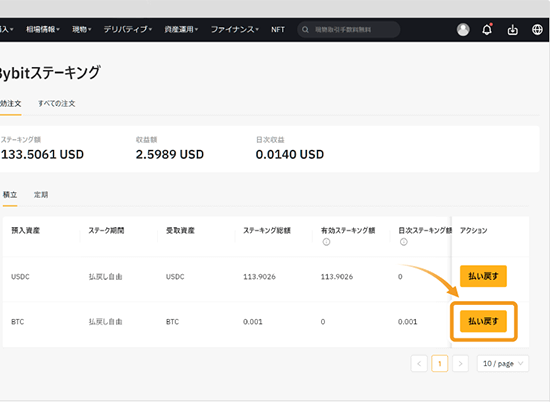Screen dimensions: 550x402
Task: Switch to the すべての注文 tab
Action: pyautogui.click(x=56, y=103)
